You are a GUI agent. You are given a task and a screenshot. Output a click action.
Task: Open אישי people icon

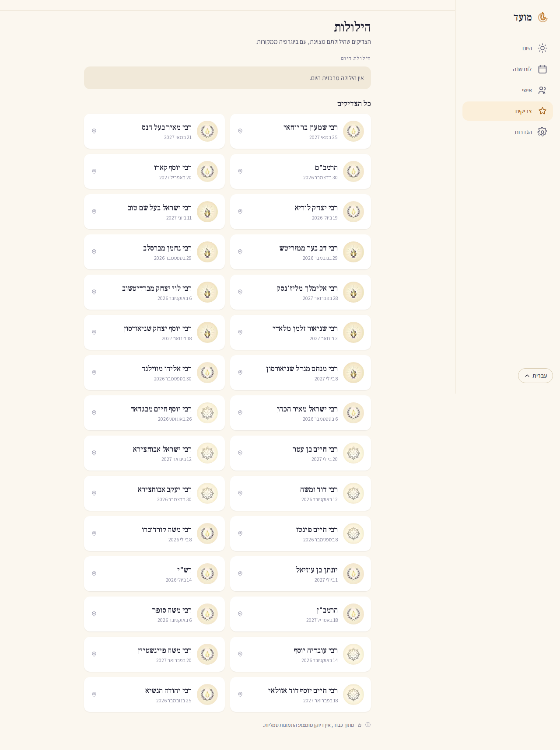point(542,90)
